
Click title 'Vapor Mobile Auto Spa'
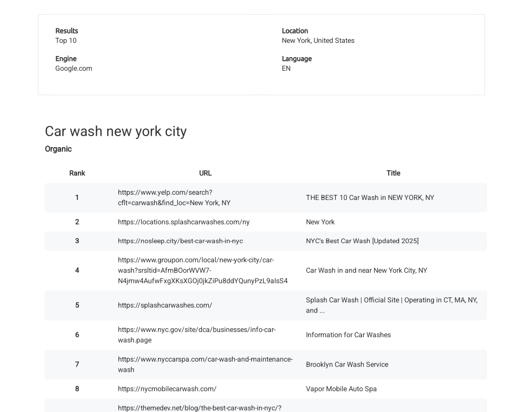click(x=341, y=389)
